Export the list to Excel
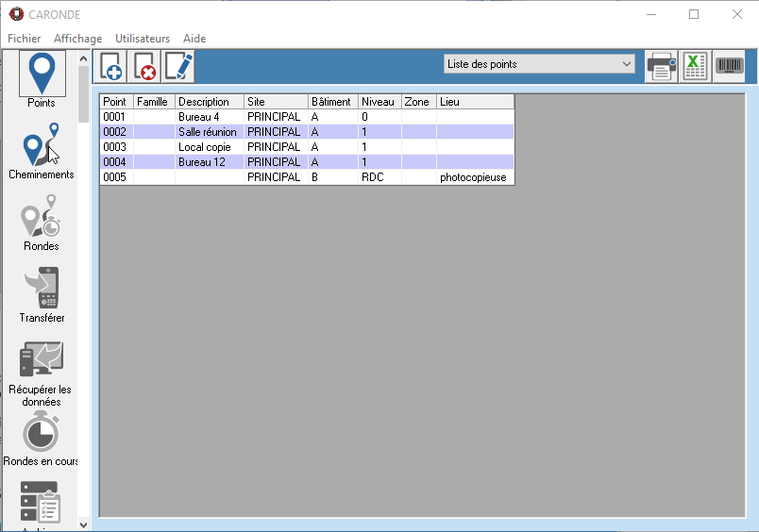 pyautogui.click(x=695, y=67)
